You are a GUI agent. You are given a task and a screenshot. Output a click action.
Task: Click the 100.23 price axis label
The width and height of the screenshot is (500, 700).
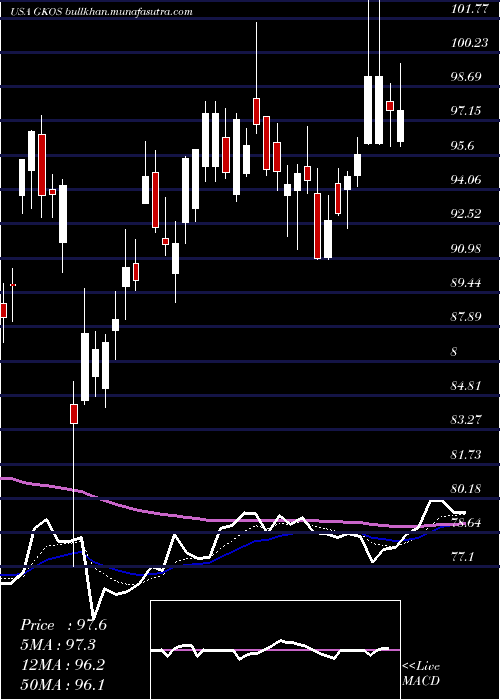point(469,42)
